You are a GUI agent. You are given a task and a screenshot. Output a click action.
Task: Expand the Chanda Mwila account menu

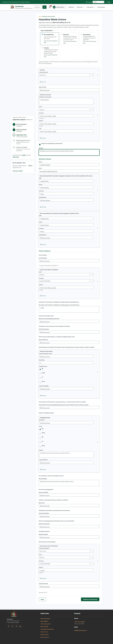click(x=59, y=7)
